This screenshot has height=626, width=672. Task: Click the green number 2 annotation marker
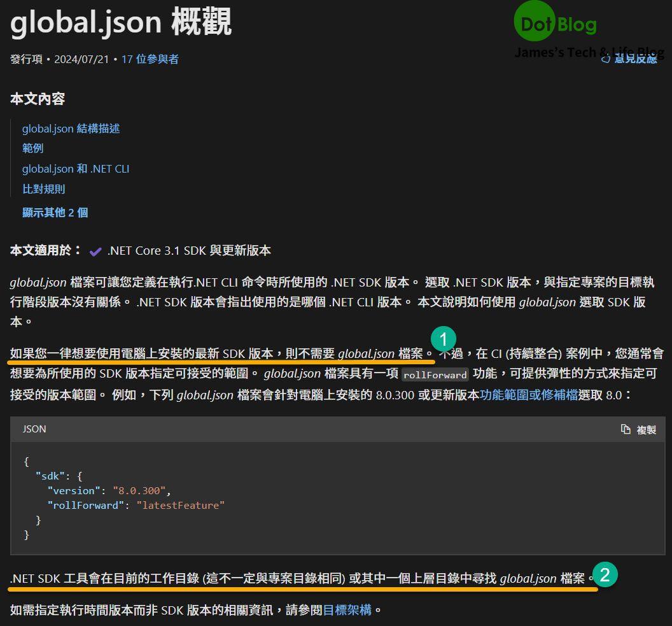pyautogui.click(x=605, y=576)
